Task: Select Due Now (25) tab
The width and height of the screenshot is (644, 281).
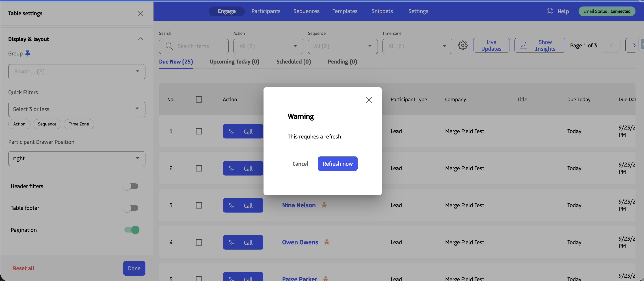Action: click(176, 62)
